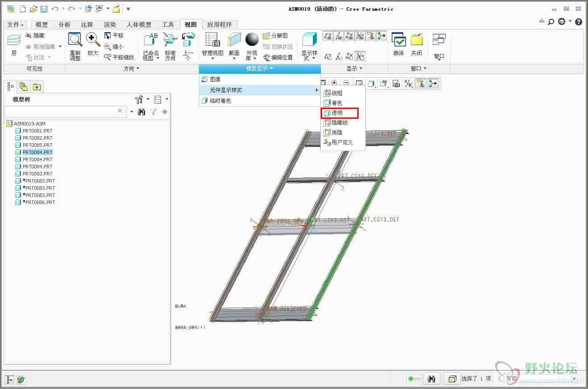
Task: Toggle the model tree panel in status bar
Action: coord(9,380)
